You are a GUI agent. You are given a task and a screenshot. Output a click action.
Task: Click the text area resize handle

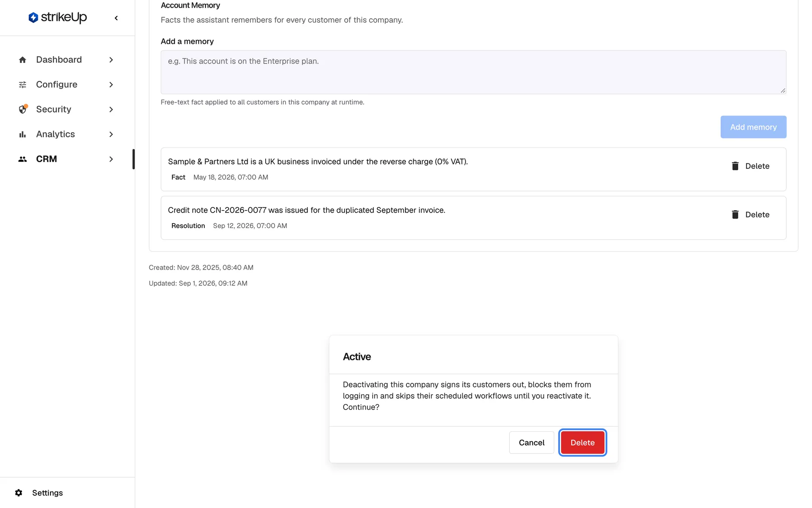[783, 90]
